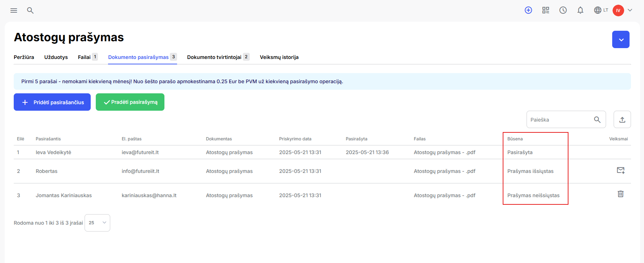Sort by Pasirašyta column header
The image size is (644, 263).
356,139
